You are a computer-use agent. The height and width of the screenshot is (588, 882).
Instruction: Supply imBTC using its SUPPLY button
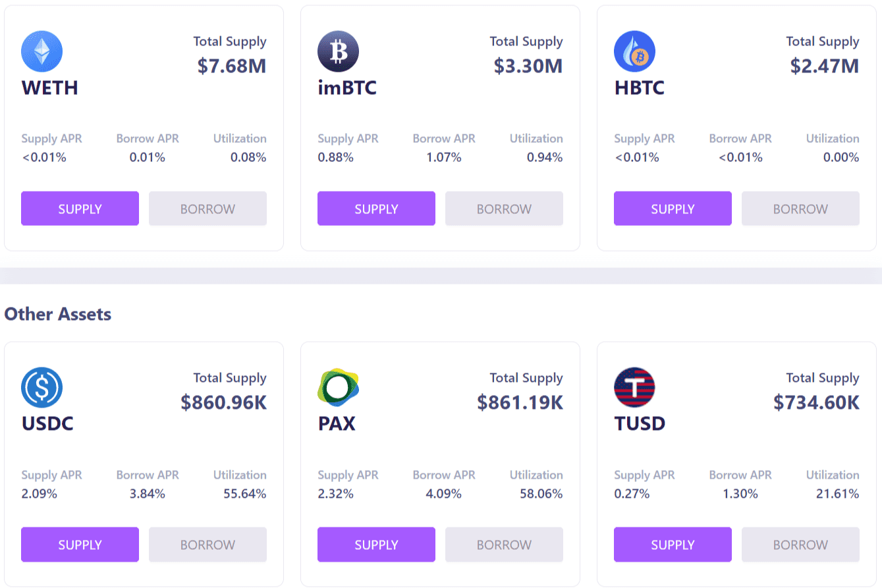376,209
